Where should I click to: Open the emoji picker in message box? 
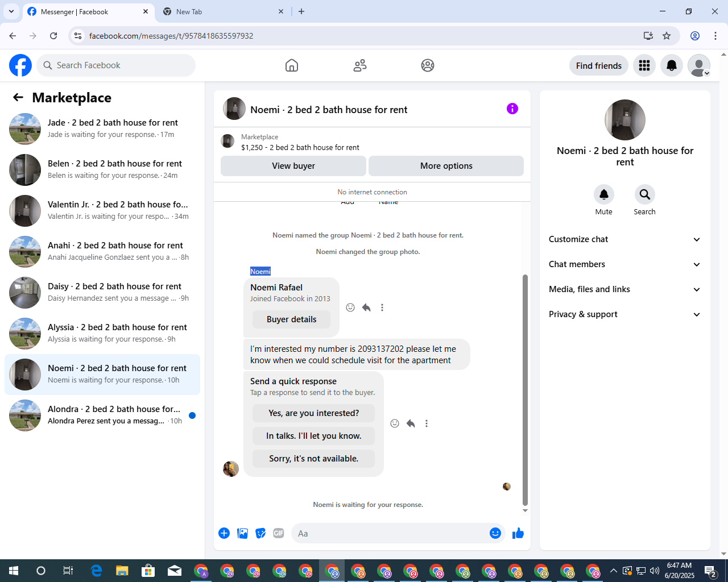click(495, 533)
